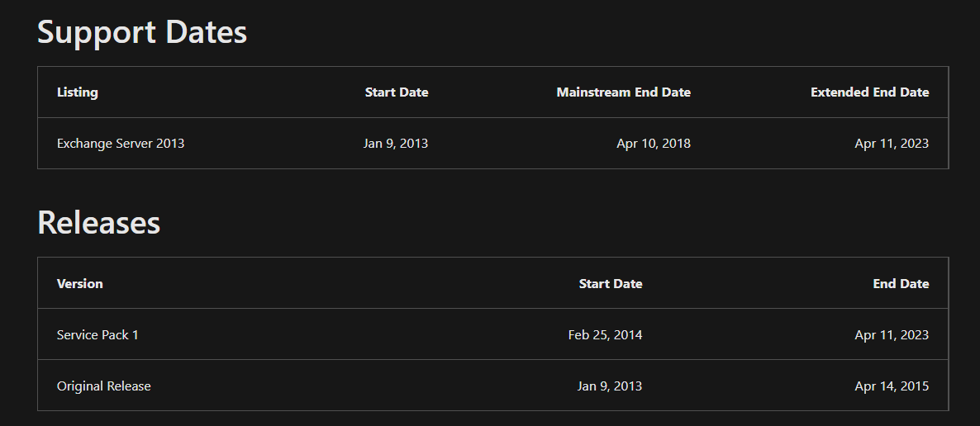This screenshot has width=980, height=426.
Task: Click the Start Date header in Support Dates table
Action: point(397,92)
